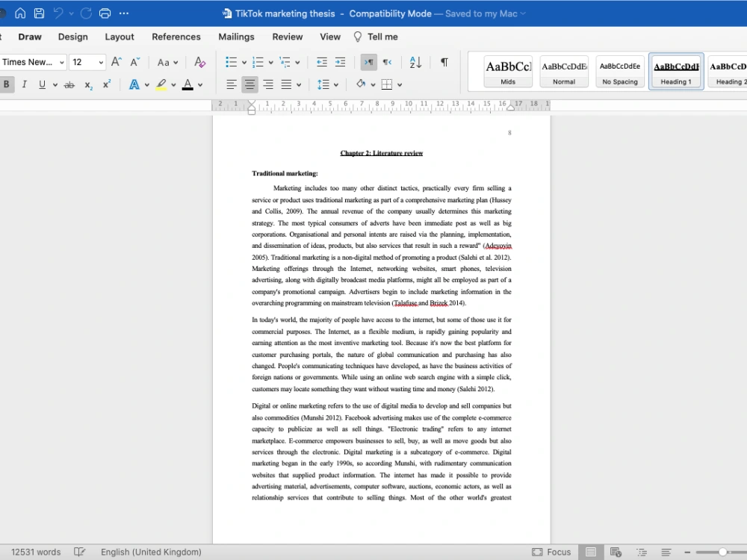Viewport: 747px width, 560px height.
Task: Toggle bold formatting
Action: (x=7, y=84)
